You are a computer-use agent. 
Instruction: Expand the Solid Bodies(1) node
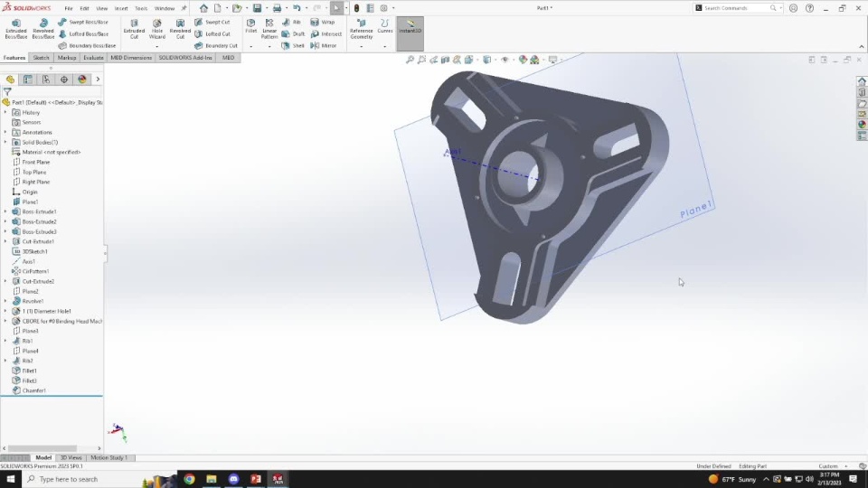pyautogui.click(x=5, y=142)
